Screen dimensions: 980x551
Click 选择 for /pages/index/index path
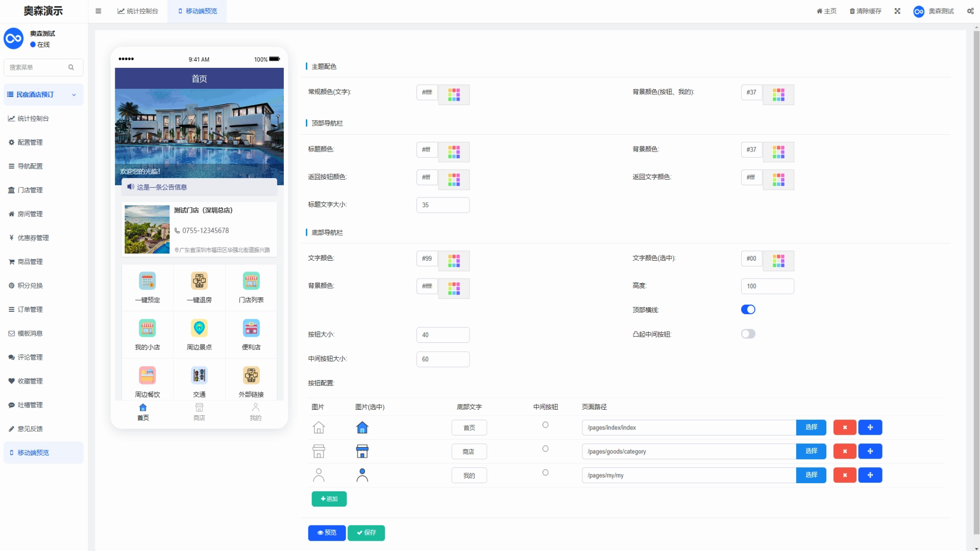click(811, 428)
